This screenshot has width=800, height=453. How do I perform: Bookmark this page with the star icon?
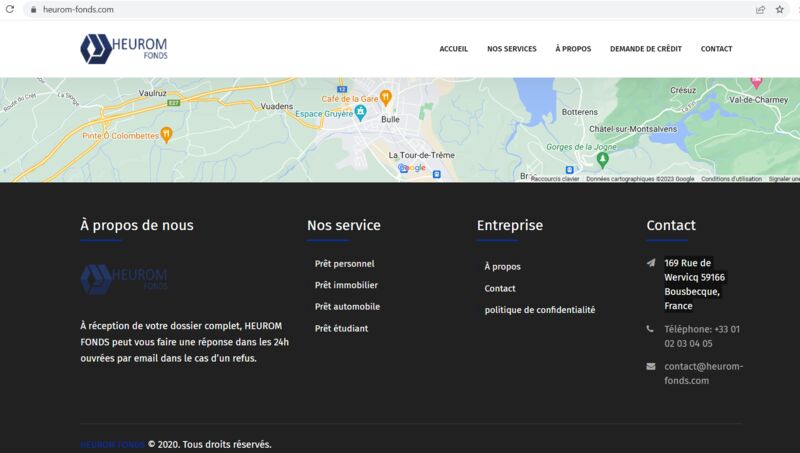[778, 9]
